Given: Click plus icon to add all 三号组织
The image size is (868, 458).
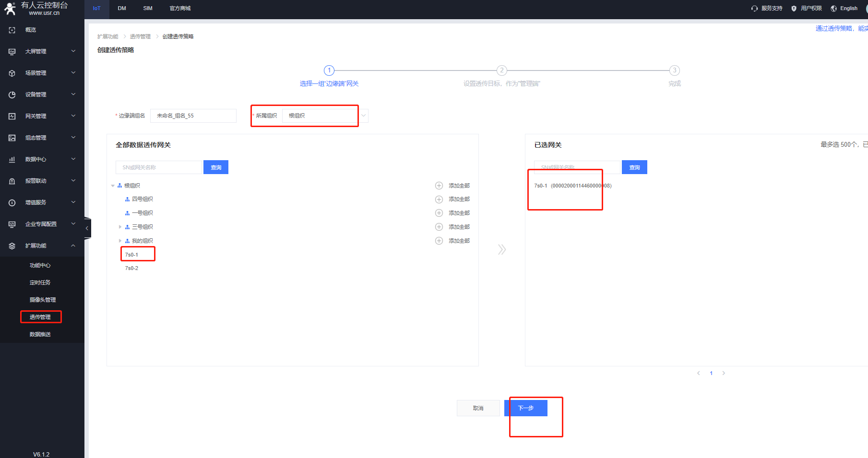Looking at the screenshot, I should [x=439, y=227].
